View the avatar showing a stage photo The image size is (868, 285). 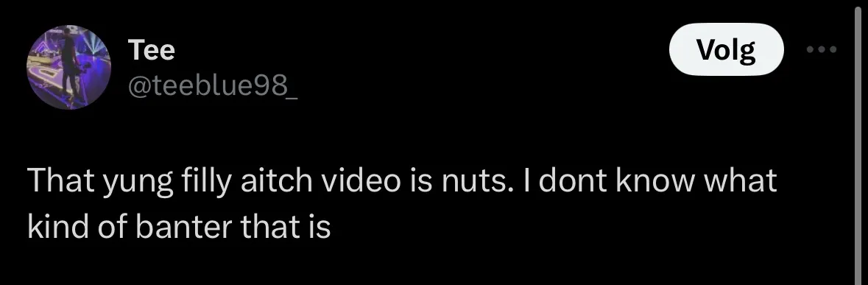(x=68, y=67)
